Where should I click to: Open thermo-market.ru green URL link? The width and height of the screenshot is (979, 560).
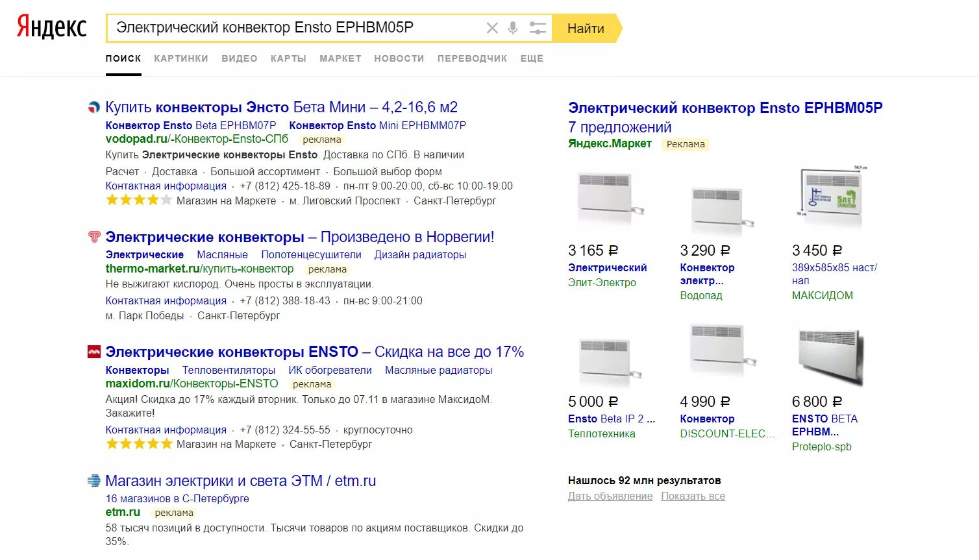pyautogui.click(x=199, y=269)
